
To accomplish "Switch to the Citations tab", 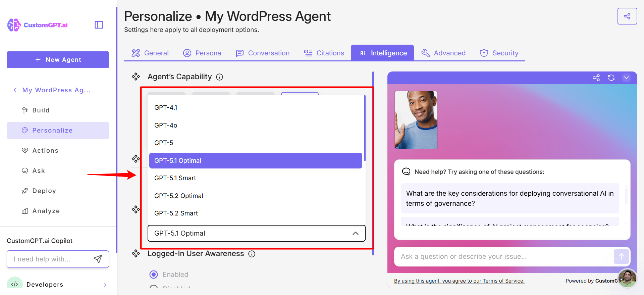I will (x=324, y=53).
